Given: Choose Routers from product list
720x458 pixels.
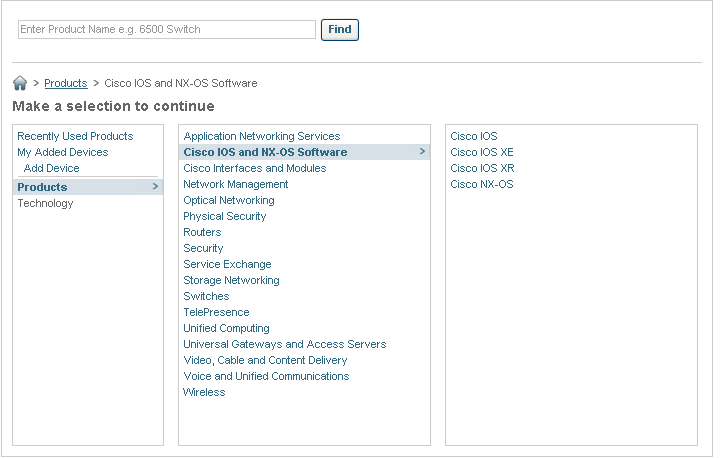Looking at the screenshot, I should coord(202,232).
